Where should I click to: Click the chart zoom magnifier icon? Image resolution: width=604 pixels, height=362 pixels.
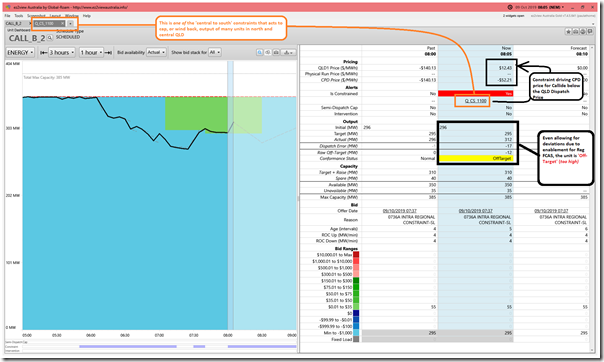(260, 52)
